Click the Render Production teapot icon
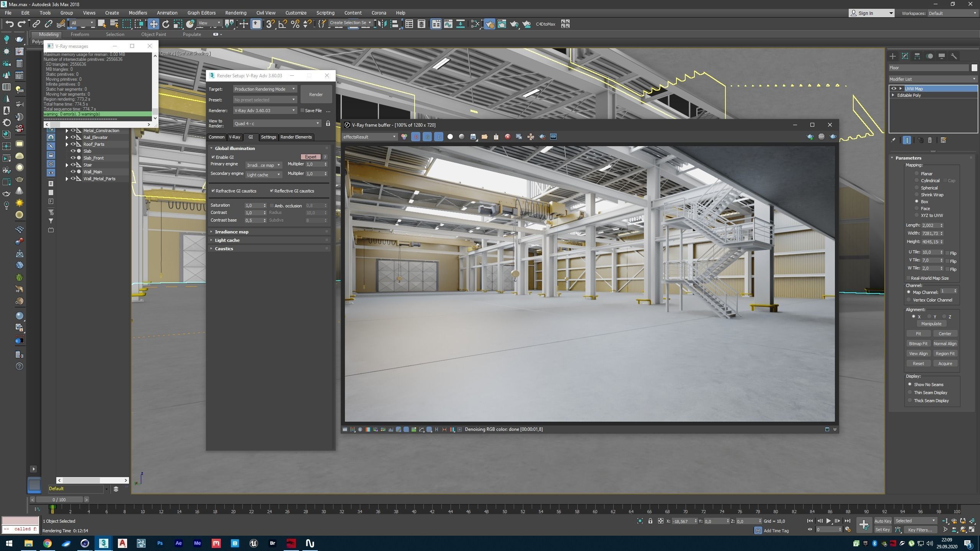Screen dimensions: 980x551 click(514, 24)
